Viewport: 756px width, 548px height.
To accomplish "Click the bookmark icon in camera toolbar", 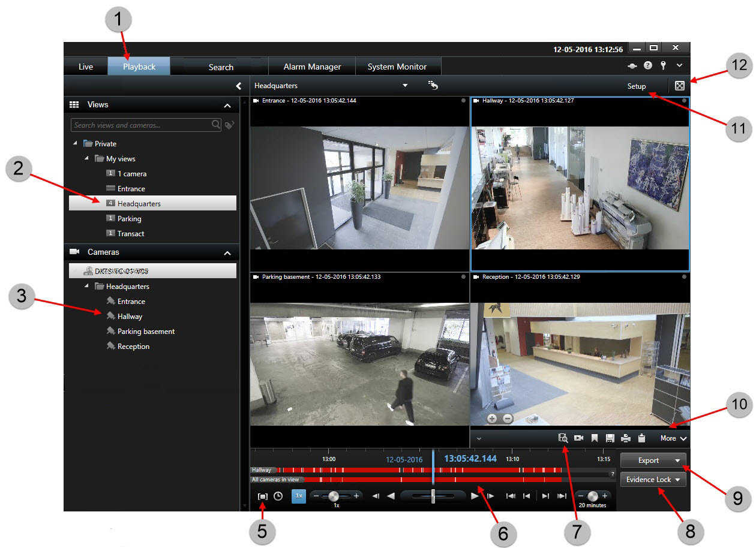I will click(595, 438).
